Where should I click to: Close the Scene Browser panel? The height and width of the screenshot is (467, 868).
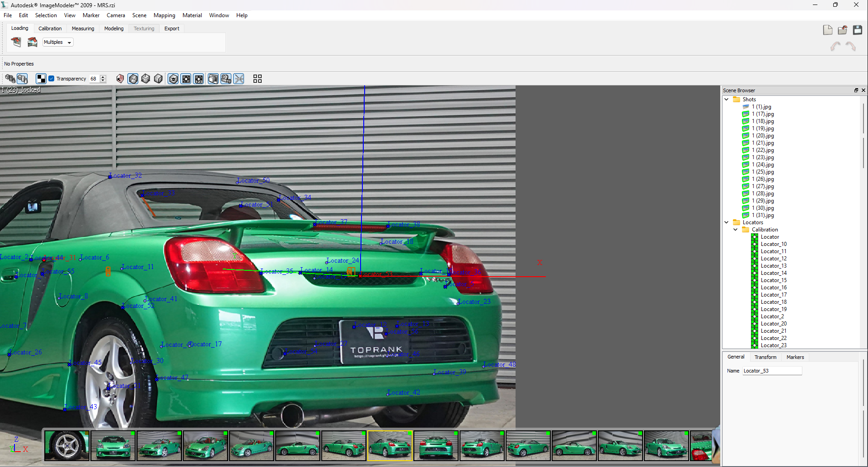tap(863, 90)
